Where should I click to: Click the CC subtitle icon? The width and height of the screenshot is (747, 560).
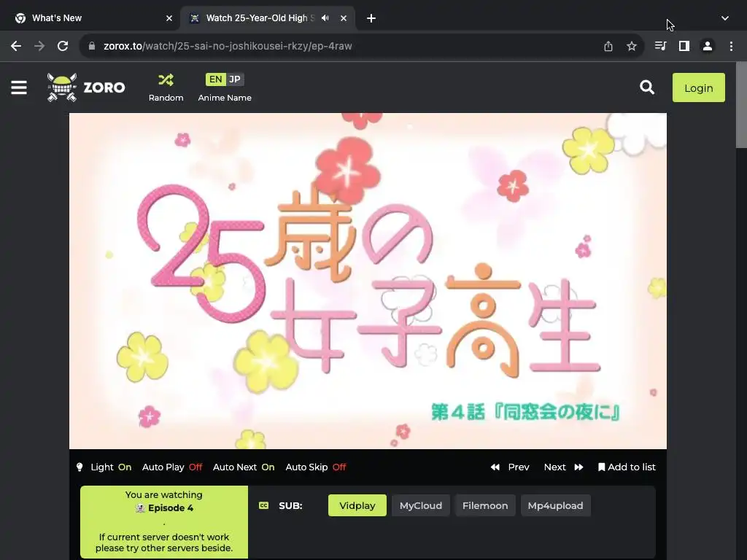point(263,506)
